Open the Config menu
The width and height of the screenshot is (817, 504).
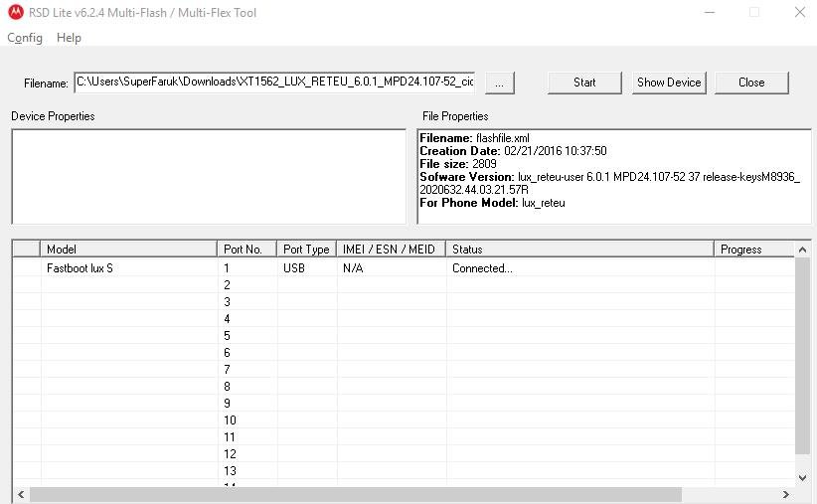[x=25, y=38]
